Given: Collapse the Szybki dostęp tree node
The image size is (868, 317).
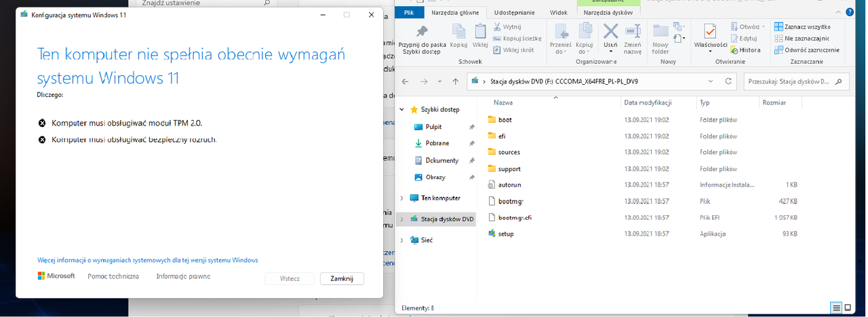Looking at the screenshot, I should (402, 109).
